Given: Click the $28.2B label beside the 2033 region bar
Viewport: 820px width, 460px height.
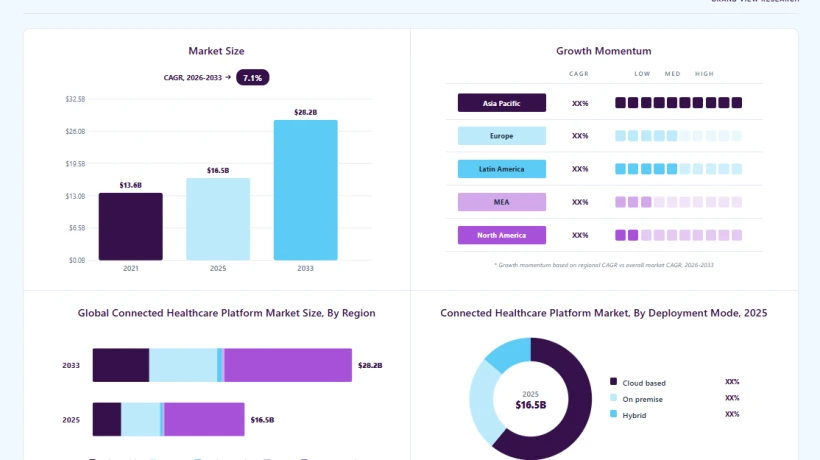Looking at the screenshot, I should click(x=370, y=365).
